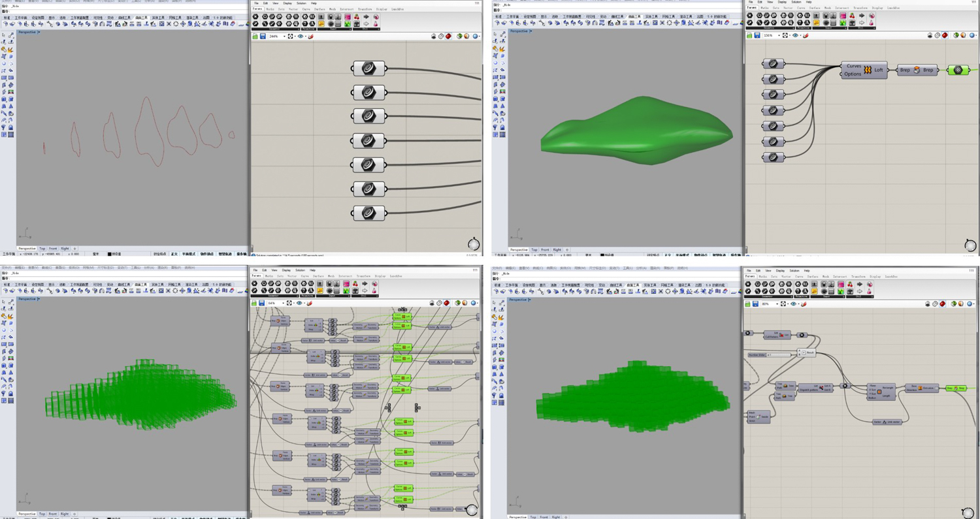Viewport: 980px width, 519px height.
Task: Enable wireframe preview in bottom-right Grasshopper toolbar
Action: click(935, 304)
